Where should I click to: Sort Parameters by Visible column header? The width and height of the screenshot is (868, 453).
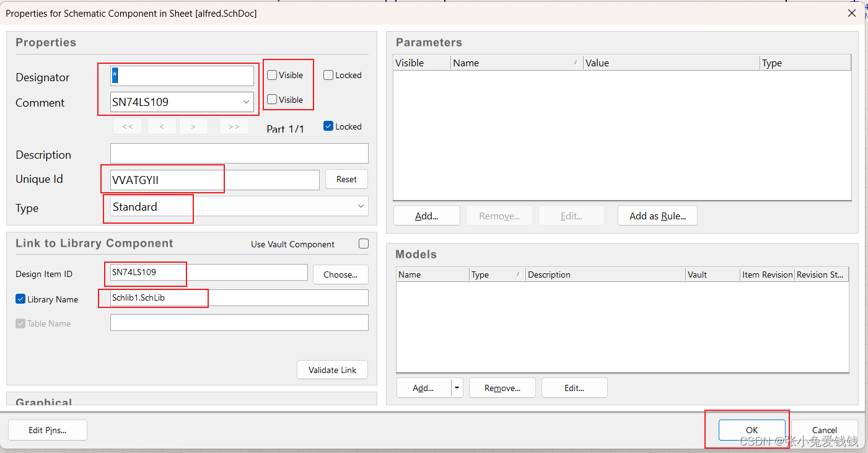tap(422, 63)
